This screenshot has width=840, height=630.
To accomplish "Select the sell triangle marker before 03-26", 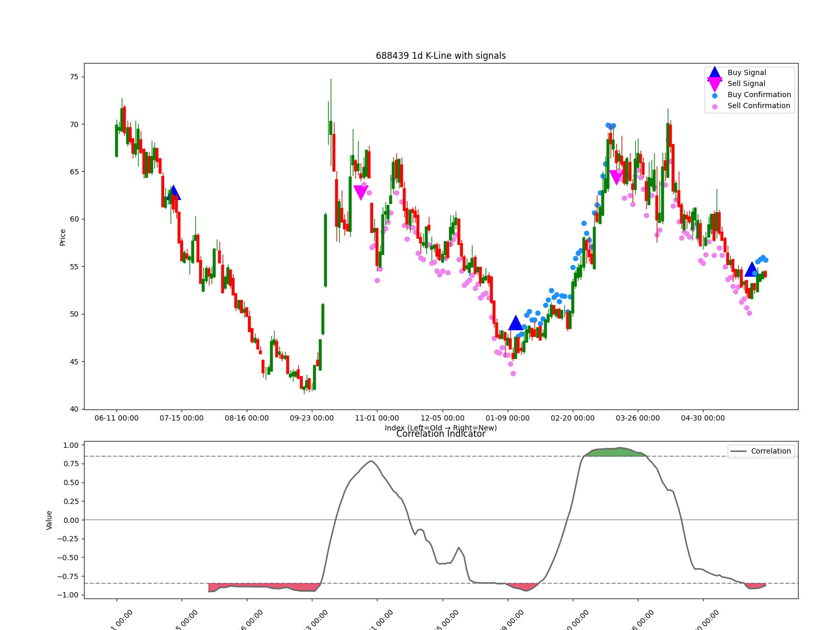I will pos(616,177).
